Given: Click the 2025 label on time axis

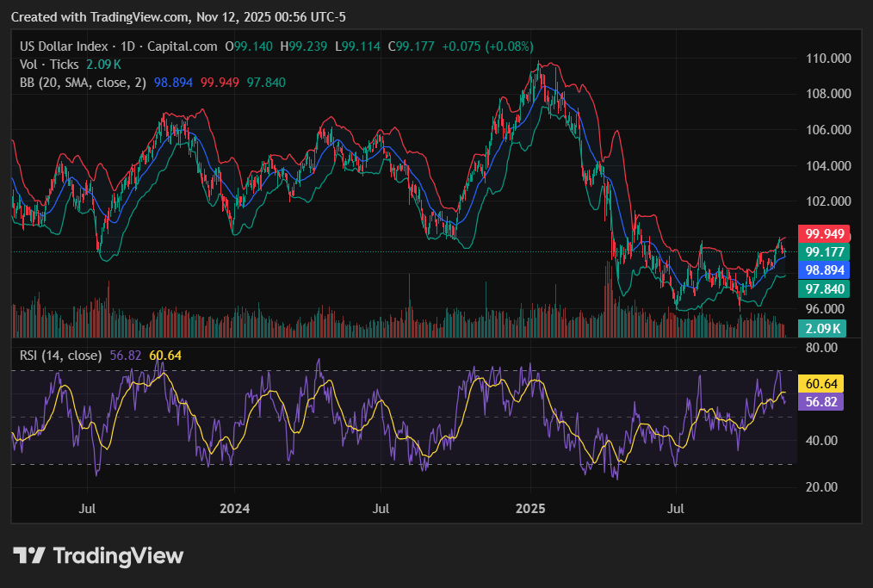Looking at the screenshot, I should (x=530, y=509).
